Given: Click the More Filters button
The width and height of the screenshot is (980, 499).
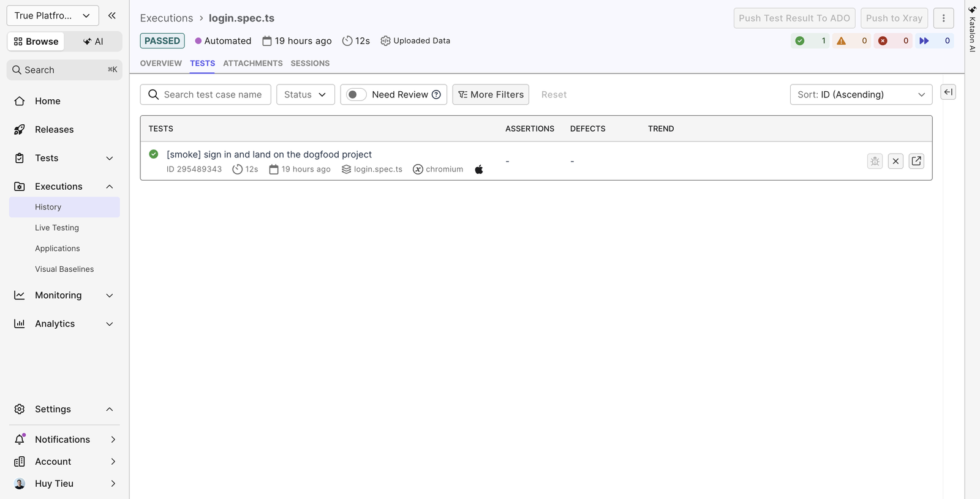Looking at the screenshot, I should tap(491, 94).
